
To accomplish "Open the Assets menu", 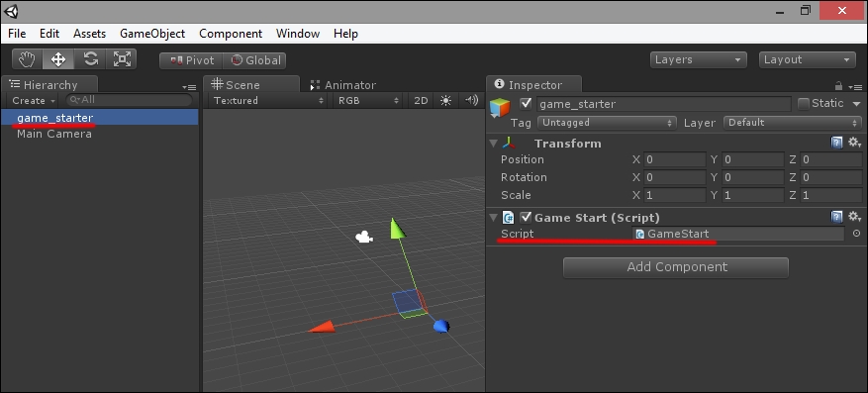I will click(89, 34).
